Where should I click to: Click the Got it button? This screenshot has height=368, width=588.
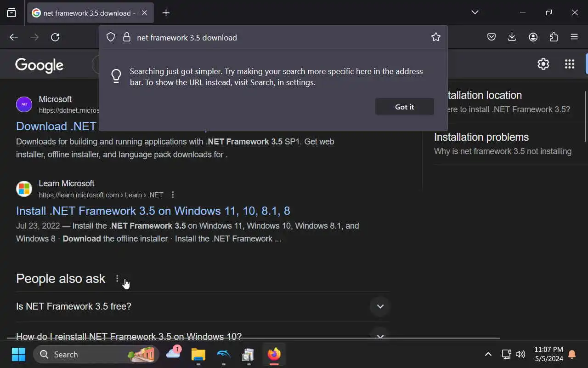pos(405,107)
